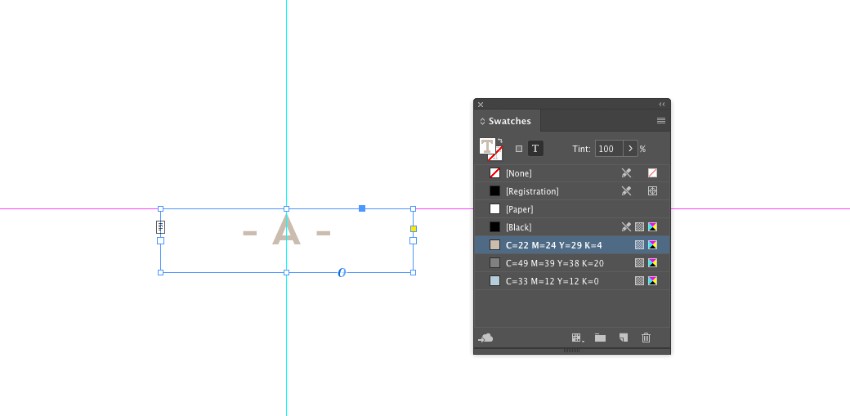Click the panel bottom resize grip

click(571, 350)
